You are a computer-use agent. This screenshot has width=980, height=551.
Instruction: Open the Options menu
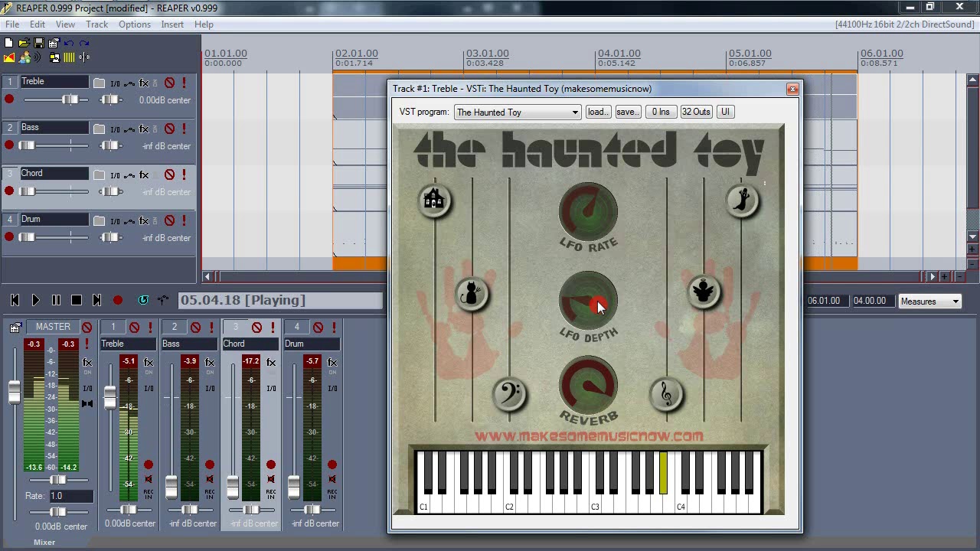tap(135, 24)
